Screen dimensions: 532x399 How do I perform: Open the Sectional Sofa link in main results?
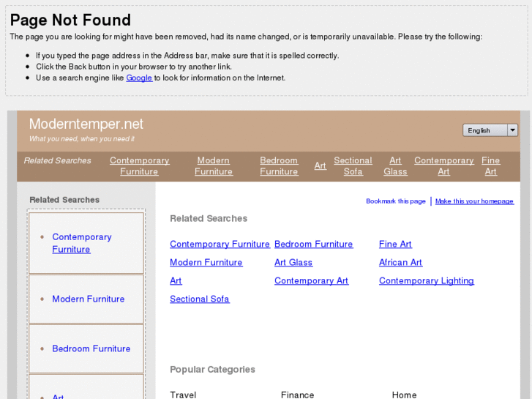pyautogui.click(x=199, y=299)
